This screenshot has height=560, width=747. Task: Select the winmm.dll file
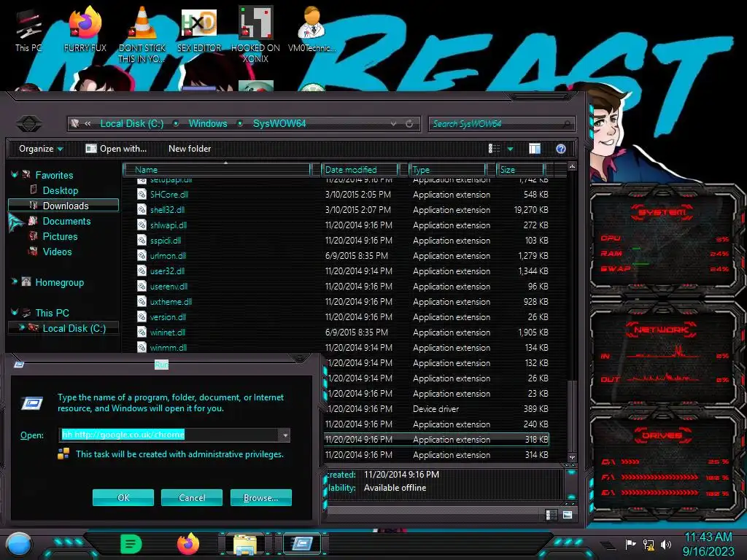point(169,348)
